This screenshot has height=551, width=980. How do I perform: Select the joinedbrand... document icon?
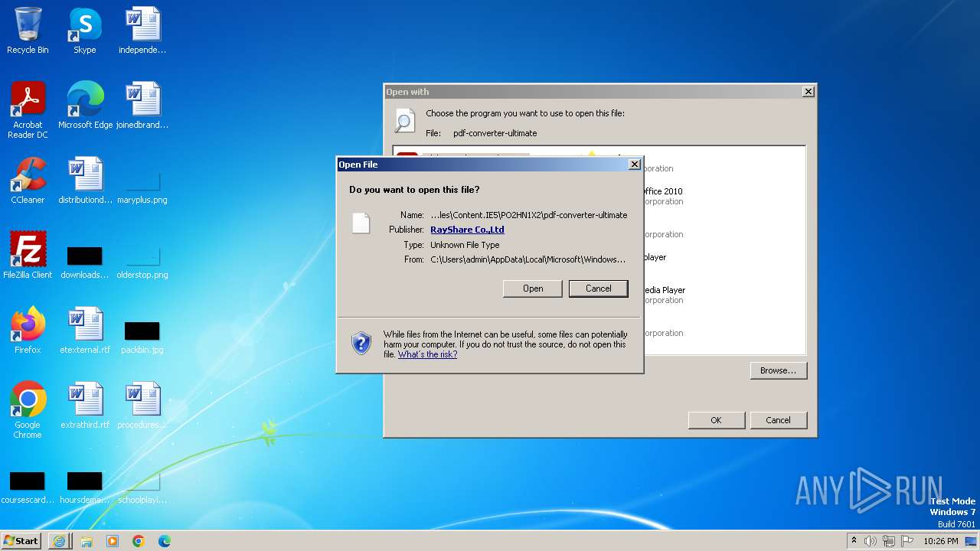(142, 105)
